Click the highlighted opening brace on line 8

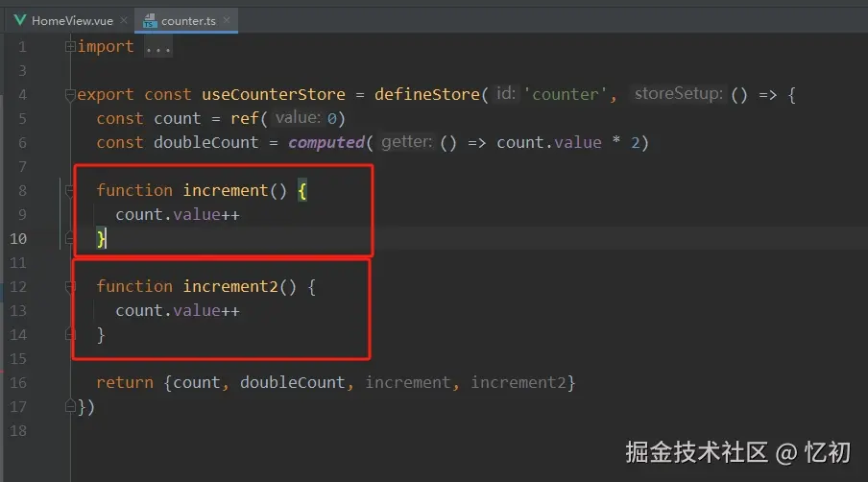pyautogui.click(x=301, y=191)
